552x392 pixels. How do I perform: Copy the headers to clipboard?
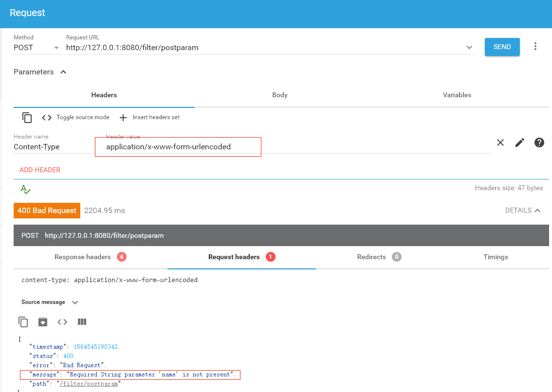27,117
